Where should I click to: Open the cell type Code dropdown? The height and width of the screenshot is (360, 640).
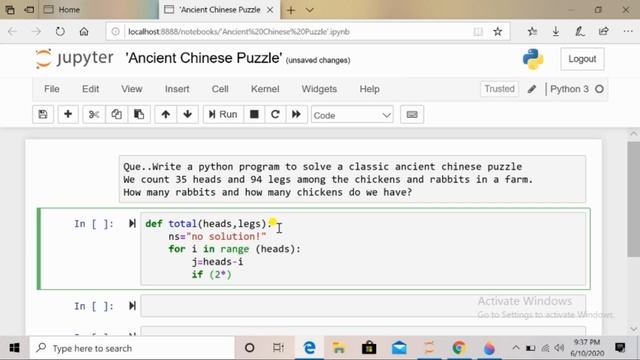tap(352, 116)
